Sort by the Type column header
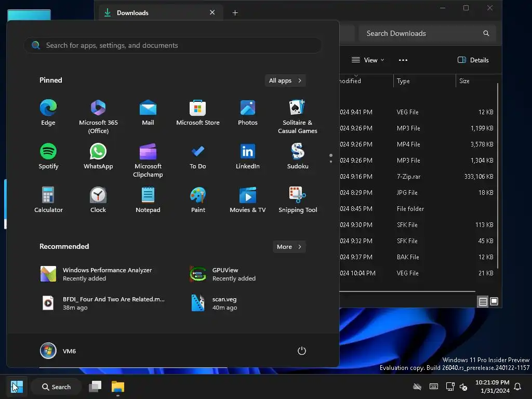This screenshot has width=532, height=399. coord(424,81)
